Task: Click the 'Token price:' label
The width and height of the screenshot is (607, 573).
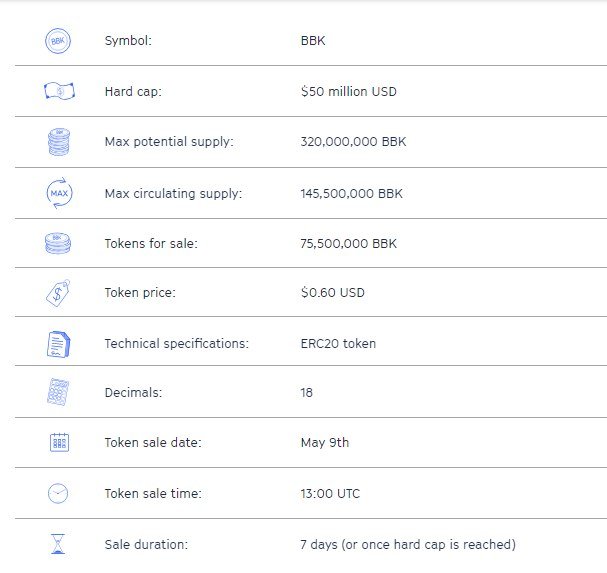Action: pyautogui.click(x=140, y=292)
